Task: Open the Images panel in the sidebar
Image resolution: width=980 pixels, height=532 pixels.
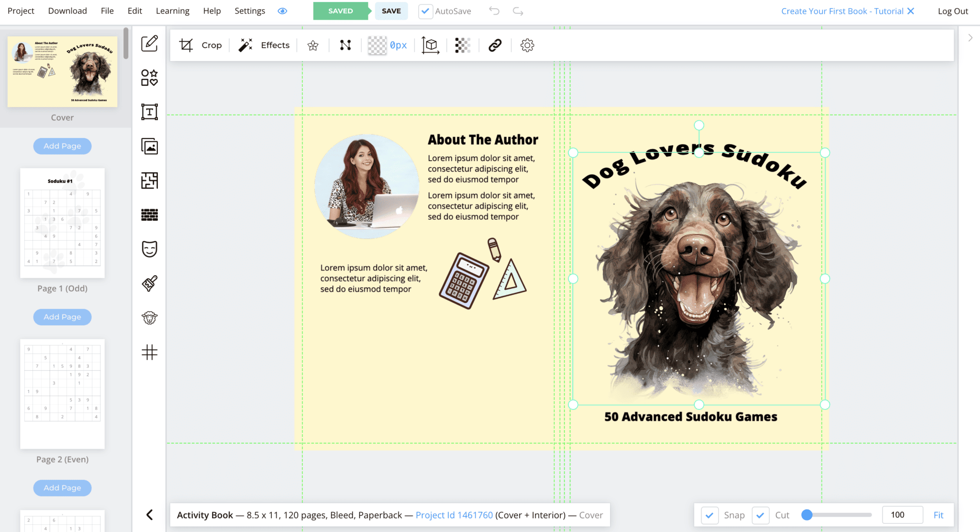Action: [149, 147]
